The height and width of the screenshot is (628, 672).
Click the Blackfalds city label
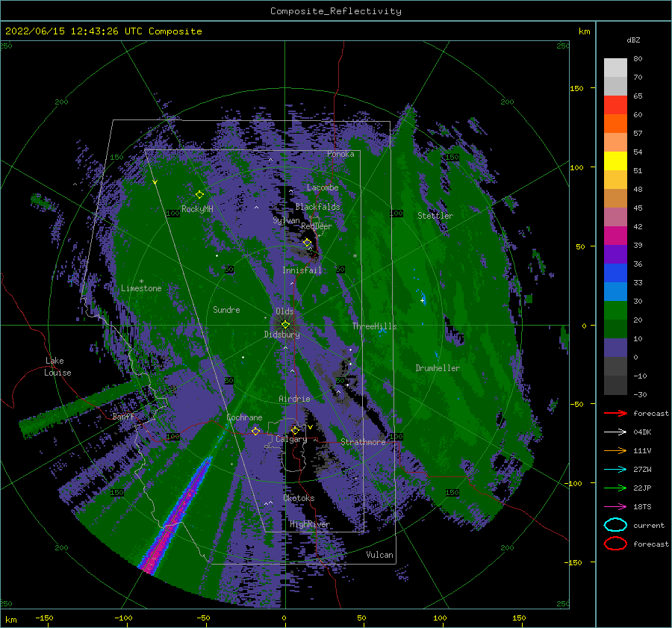(x=317, y=207)
